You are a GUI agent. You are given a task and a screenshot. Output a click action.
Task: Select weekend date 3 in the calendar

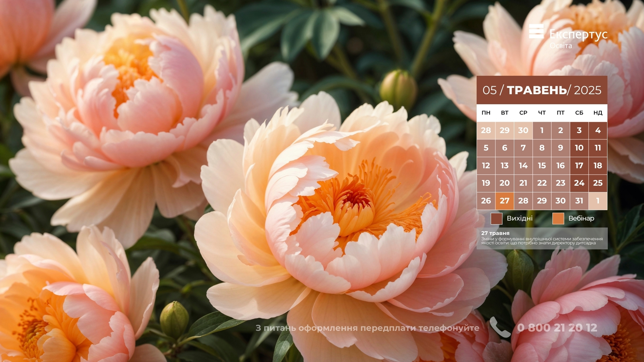[x=579, y=130]
